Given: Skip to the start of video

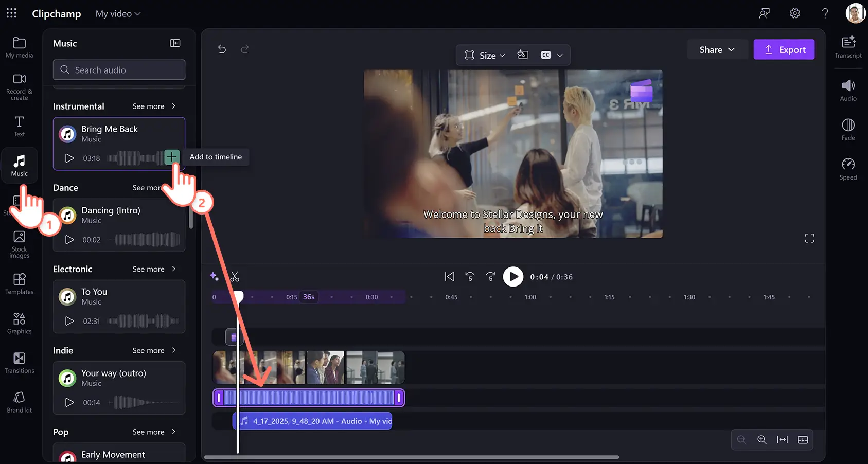Looking at the screenshot, I should [450, 277].
